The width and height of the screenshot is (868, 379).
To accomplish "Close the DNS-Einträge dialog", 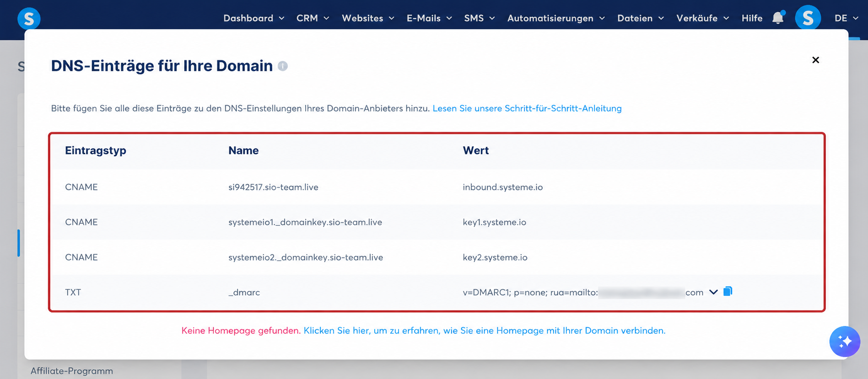I will point(815,60).
